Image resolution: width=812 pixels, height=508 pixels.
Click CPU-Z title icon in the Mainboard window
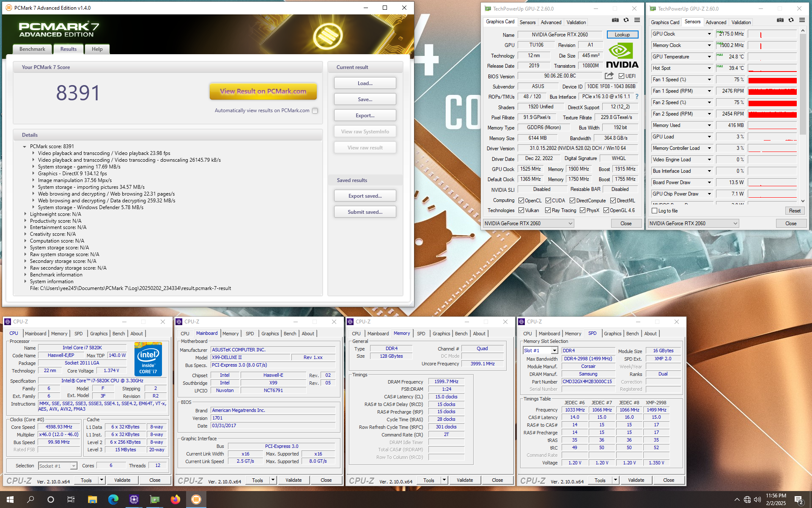pos(179,322)
